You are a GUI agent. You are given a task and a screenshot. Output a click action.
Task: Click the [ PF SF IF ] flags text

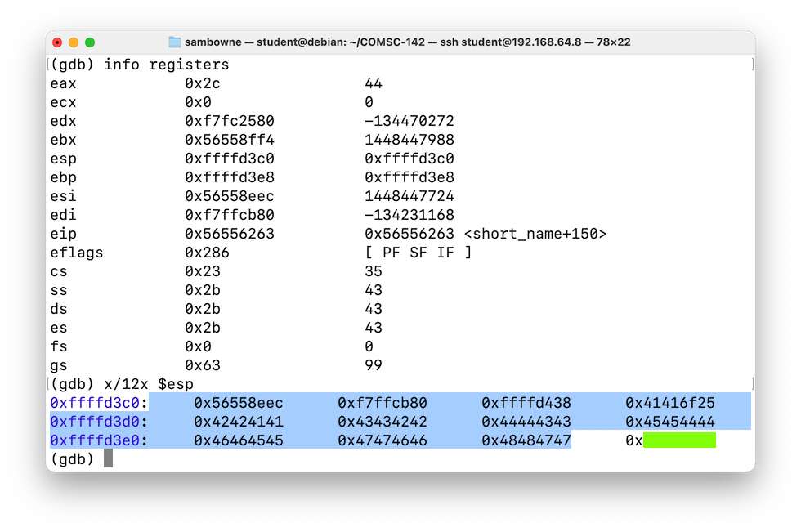click(x=418, y=253)
